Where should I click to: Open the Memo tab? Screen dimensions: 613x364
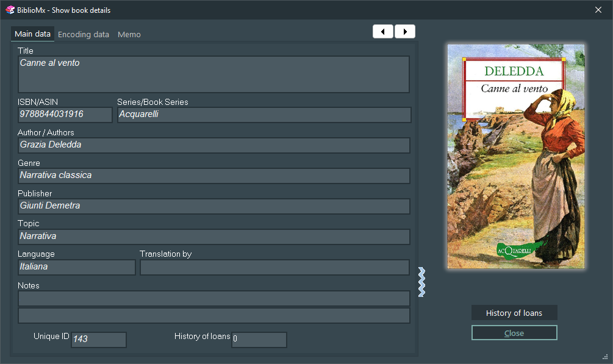tap(129, 34)
